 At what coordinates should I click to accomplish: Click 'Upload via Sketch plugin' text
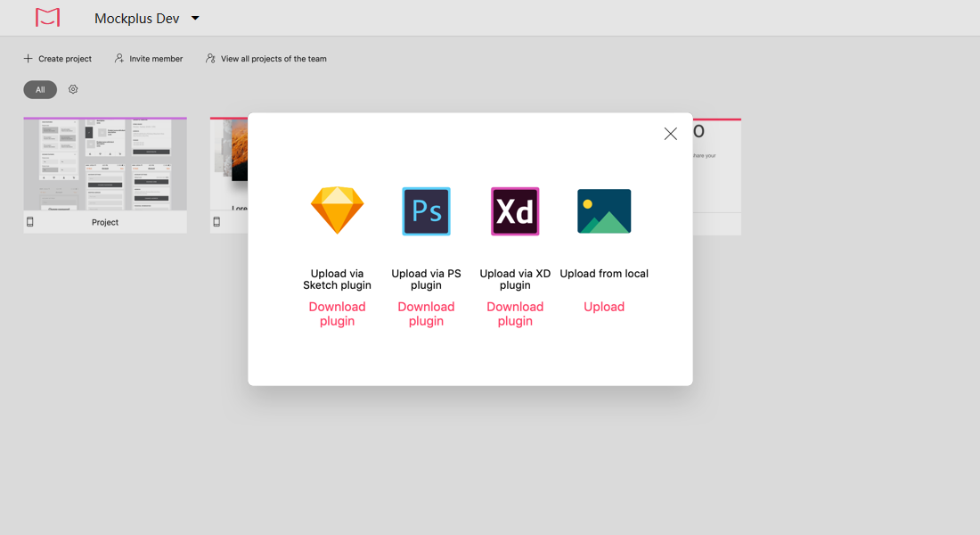tap(338, 280)
